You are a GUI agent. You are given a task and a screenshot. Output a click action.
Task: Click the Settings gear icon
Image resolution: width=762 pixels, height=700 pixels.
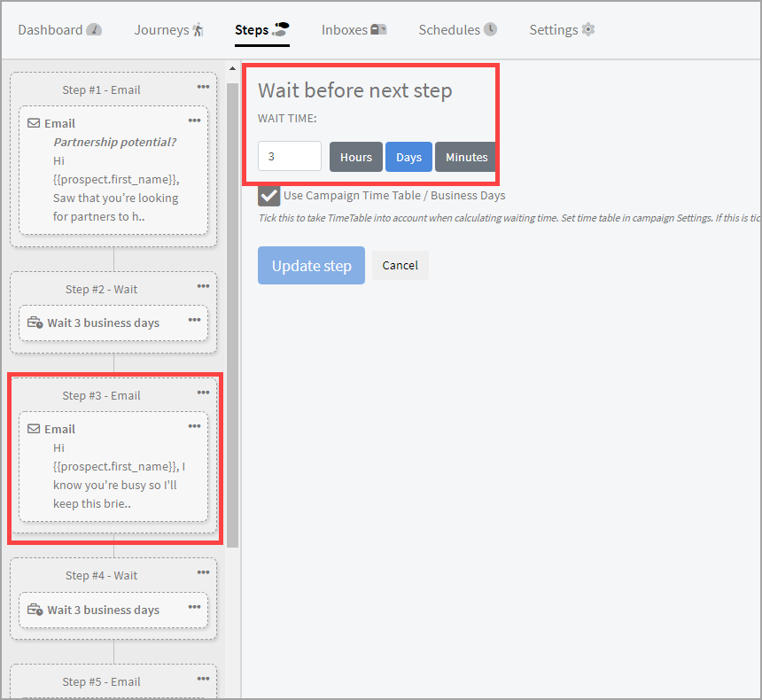588,30
